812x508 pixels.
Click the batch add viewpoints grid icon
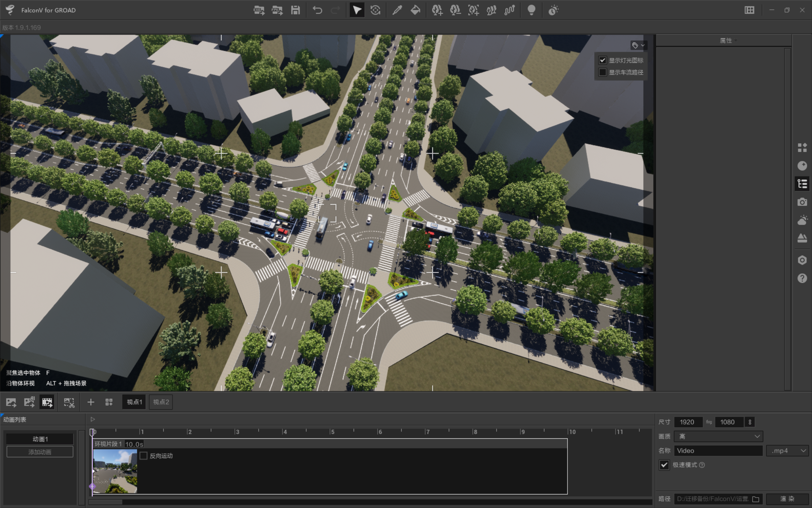point(109,402)
